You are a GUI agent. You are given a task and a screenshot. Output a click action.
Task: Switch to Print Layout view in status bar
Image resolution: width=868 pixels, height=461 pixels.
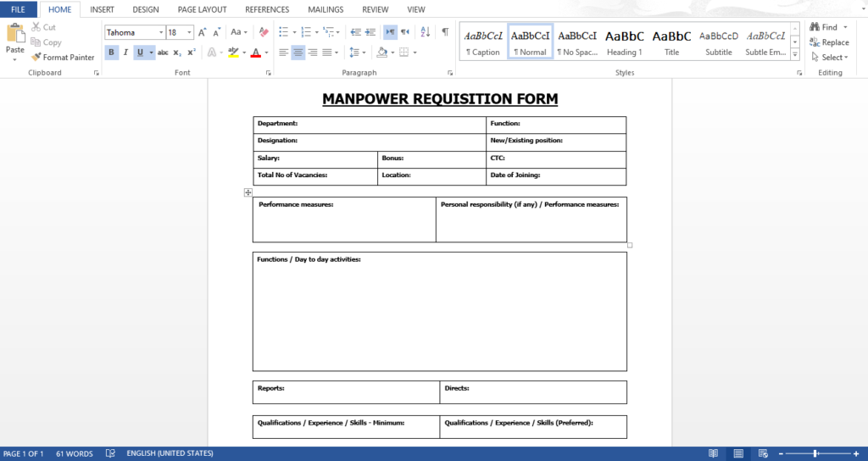tap(738, 453)
